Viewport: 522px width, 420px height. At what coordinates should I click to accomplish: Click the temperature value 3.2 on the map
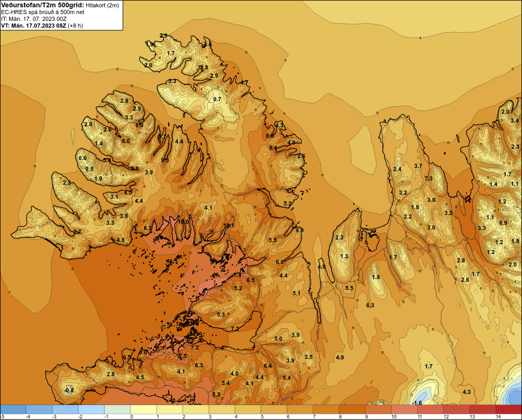point(403,193)
